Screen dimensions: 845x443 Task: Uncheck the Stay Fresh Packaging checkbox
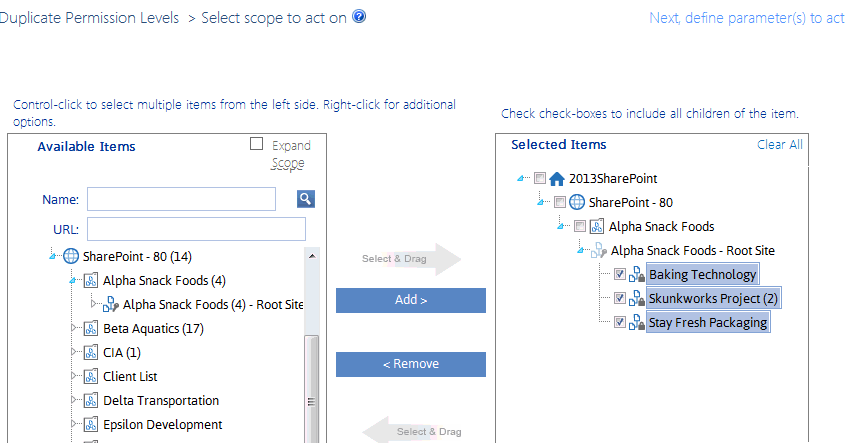click(x=620, y=322)
